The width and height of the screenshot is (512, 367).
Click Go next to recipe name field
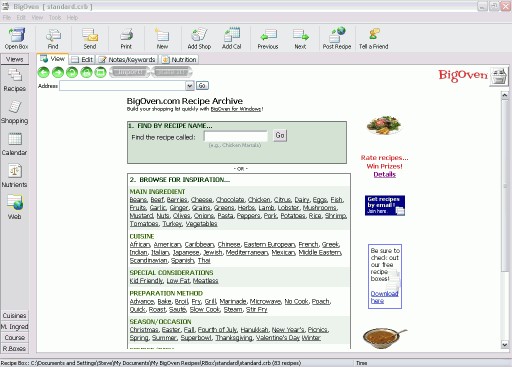(x=280, y=135)
